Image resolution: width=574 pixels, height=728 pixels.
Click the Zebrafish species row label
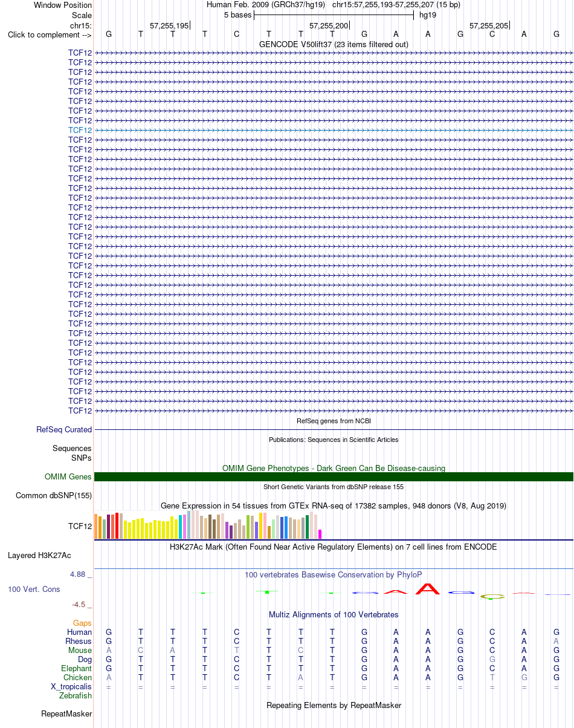[x=76, y=695]
